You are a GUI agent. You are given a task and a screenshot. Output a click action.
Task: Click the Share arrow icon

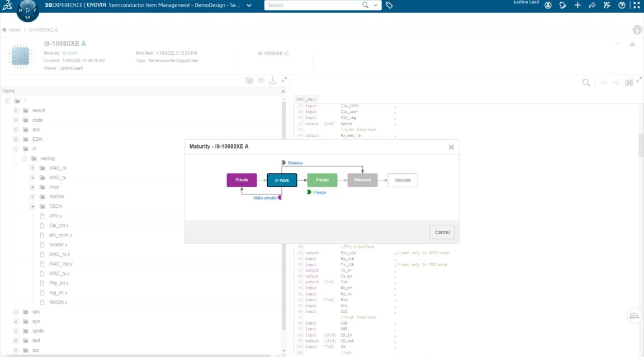(592, 5)
